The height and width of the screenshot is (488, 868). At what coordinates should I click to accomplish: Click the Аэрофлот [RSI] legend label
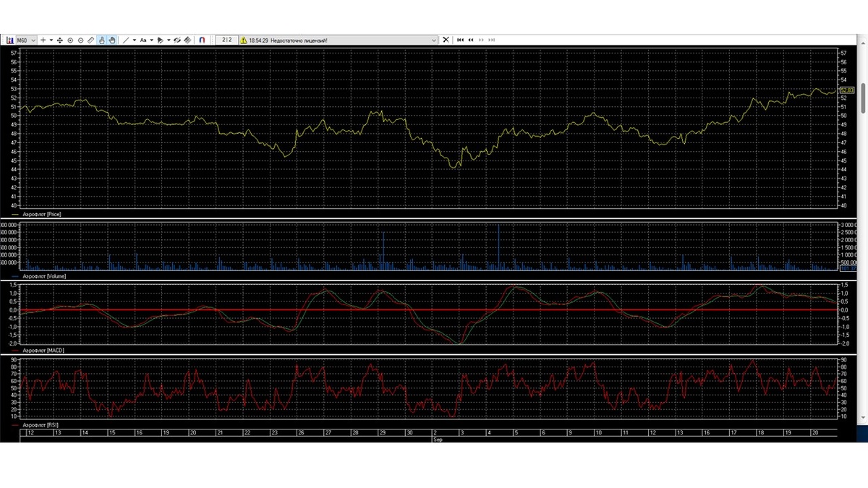click(41, 426)
